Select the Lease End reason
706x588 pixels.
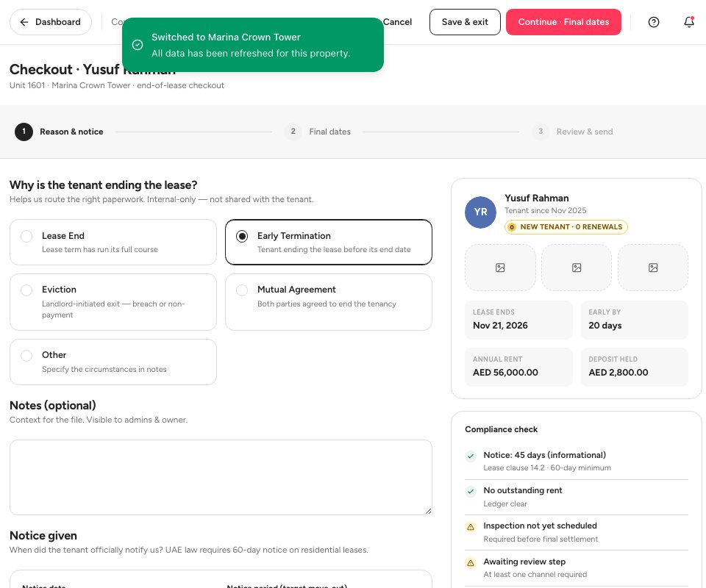click(113, 242)
